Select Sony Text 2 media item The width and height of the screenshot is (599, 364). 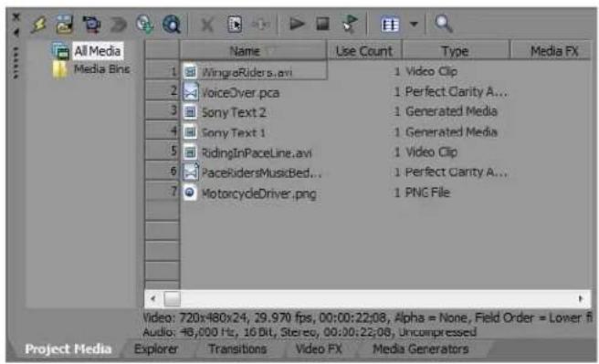[x=234, y=112]
